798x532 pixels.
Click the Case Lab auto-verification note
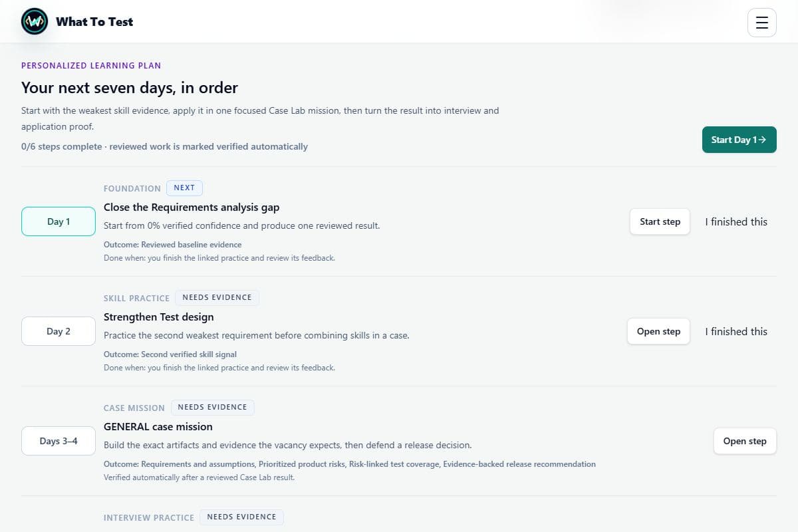199,477
